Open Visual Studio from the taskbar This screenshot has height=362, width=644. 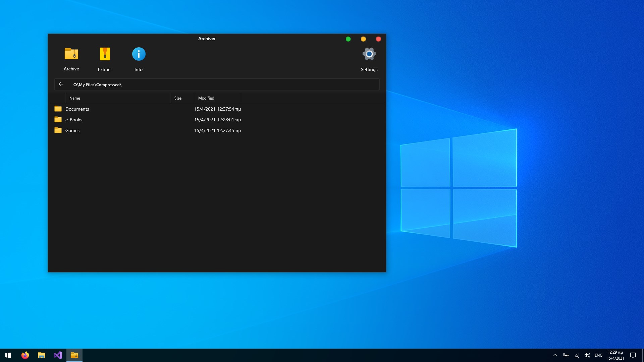click(58, 355)
